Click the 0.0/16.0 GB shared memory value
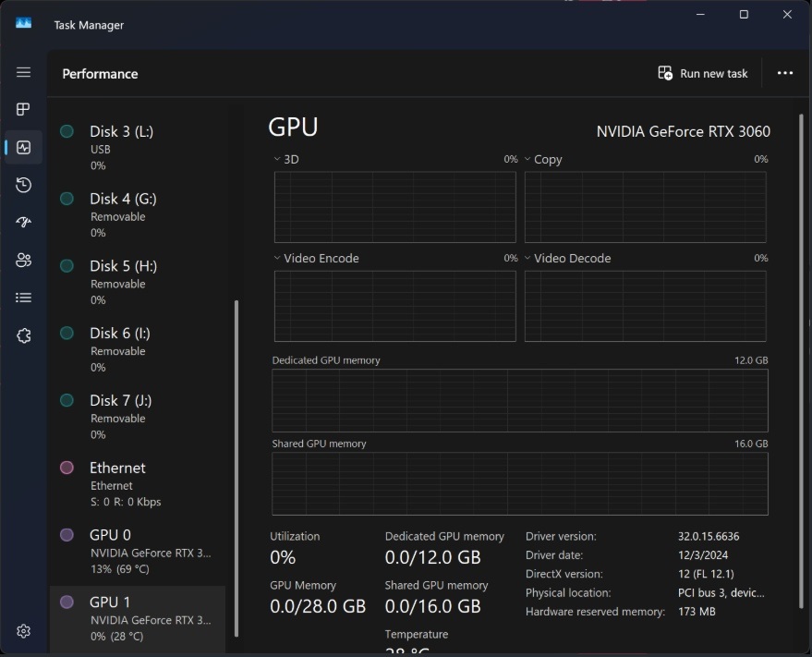Screen dimensions: 812x657 pos(433,606)
